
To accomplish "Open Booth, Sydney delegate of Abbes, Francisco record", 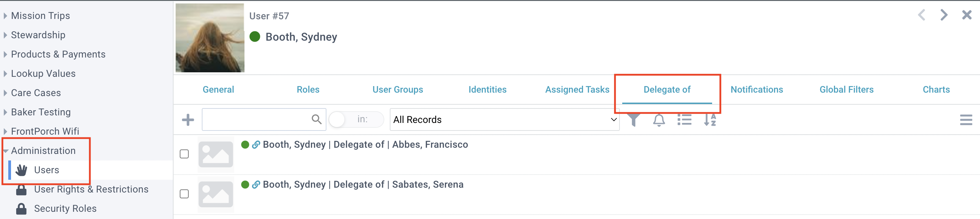I will coord(365,145).
